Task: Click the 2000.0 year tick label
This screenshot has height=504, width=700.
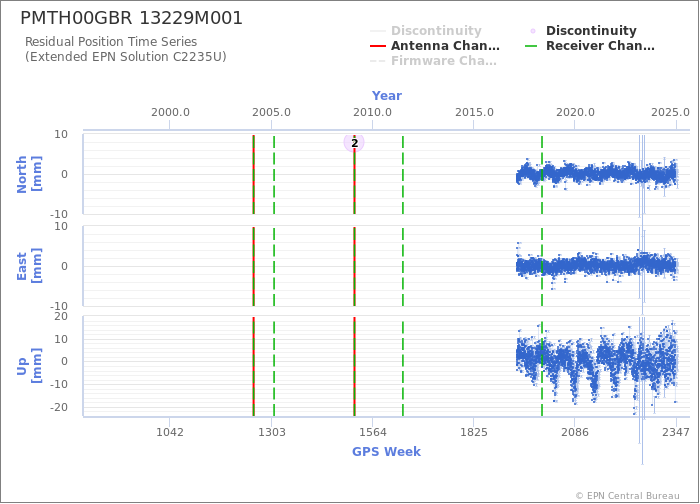Action: (170, 112)
